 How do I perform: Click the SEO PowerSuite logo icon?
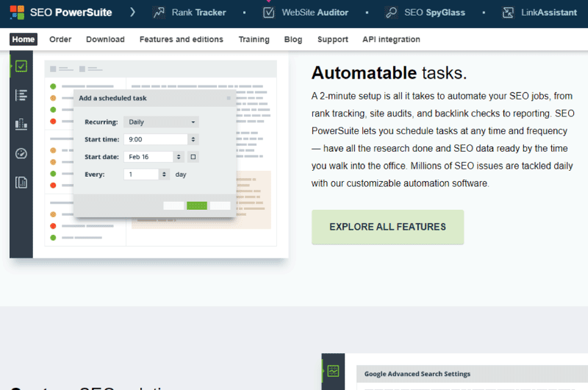tap(17, 13)
